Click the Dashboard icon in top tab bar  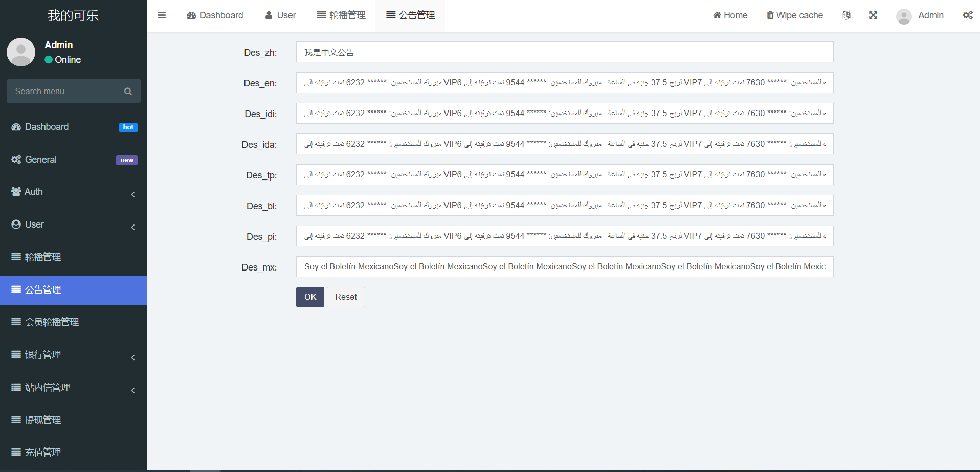coord(191,15)
